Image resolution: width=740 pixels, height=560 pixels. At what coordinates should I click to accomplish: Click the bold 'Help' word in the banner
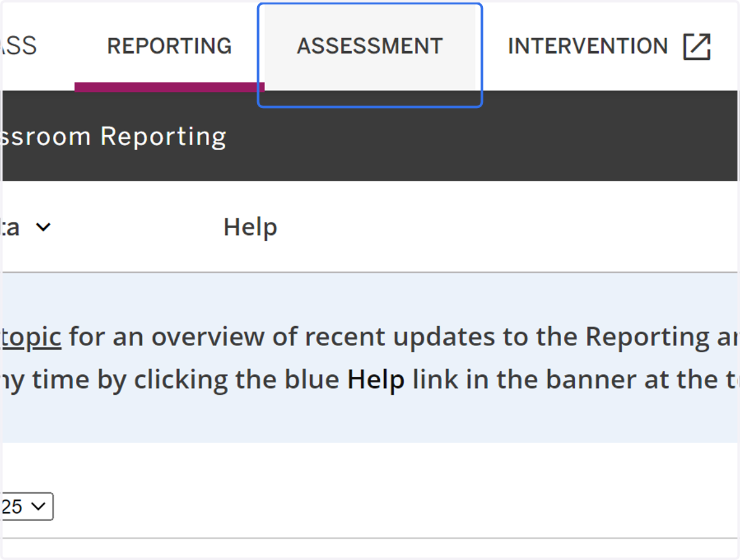[x=376, y=380]
